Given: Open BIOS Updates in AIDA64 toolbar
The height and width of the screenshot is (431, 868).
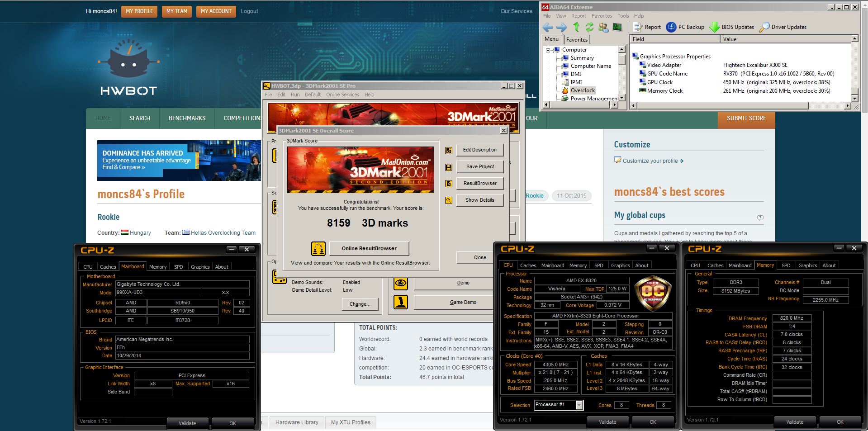Looking at the screenshot, I should 732,27.
